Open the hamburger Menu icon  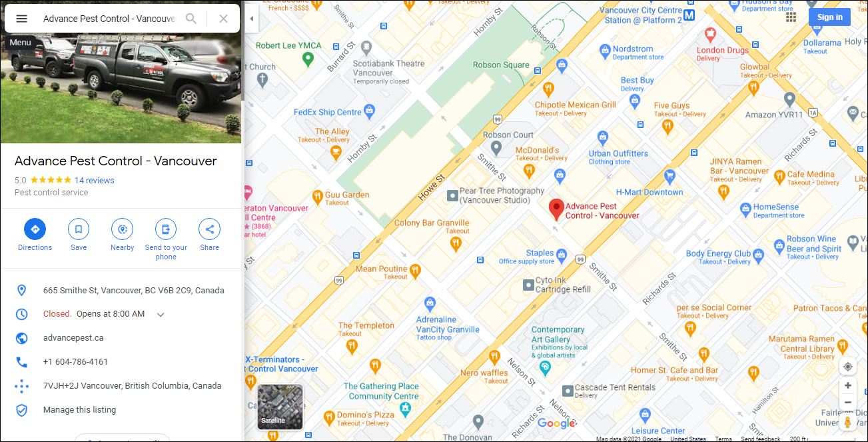coord(21,19)
